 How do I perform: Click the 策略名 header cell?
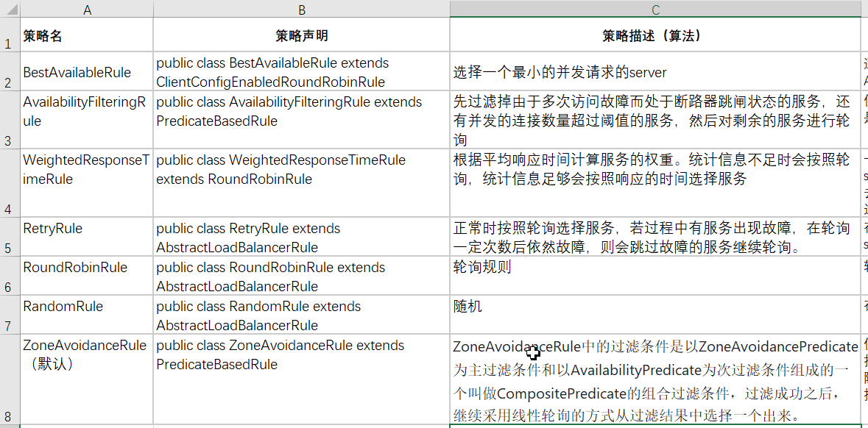[87, 35]
